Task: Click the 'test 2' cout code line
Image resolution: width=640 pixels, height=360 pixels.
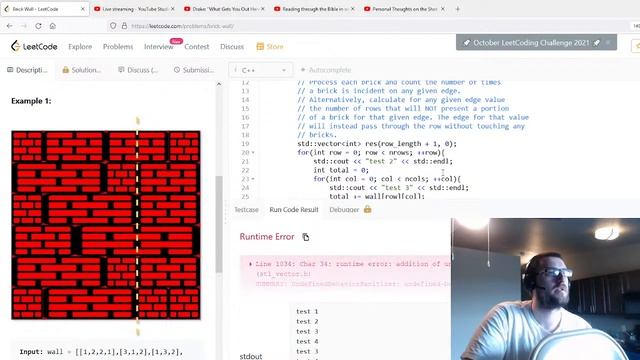Action: point(383,162)
